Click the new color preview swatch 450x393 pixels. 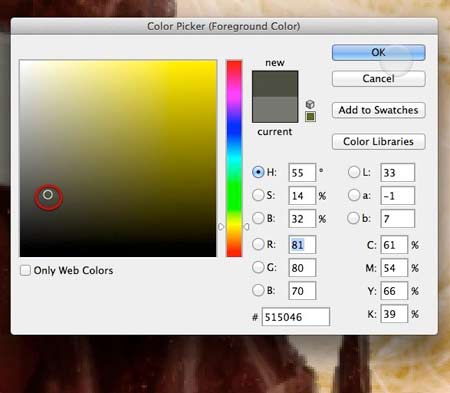coord(275,84)
